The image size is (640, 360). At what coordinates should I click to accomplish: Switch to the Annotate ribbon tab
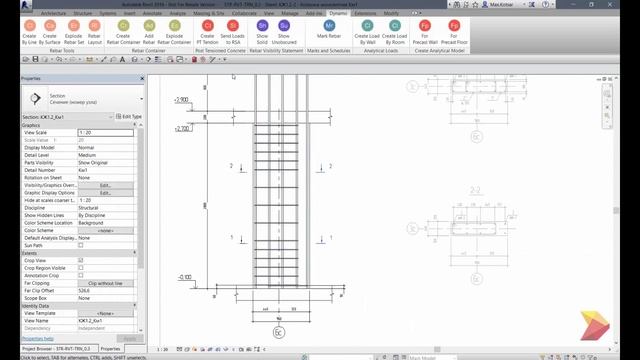[x=152, y=13]
